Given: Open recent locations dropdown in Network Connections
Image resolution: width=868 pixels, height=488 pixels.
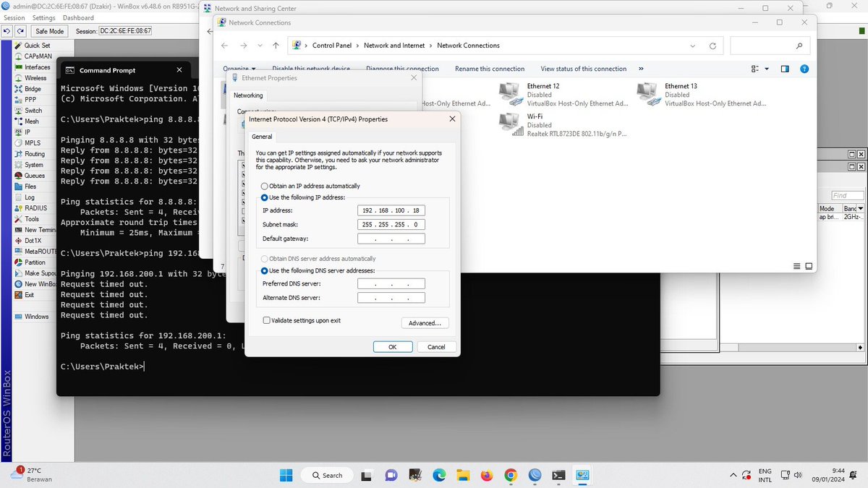Looking at the screenshot, I should [260, 46].
